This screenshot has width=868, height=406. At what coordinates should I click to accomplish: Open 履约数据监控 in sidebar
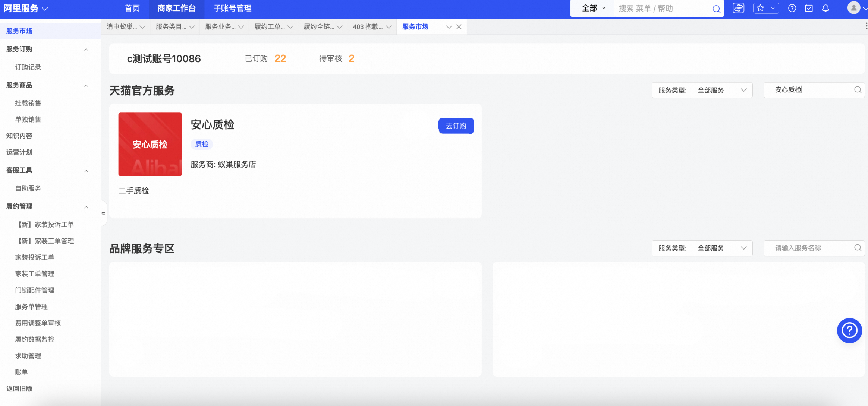tap(35, 339)
